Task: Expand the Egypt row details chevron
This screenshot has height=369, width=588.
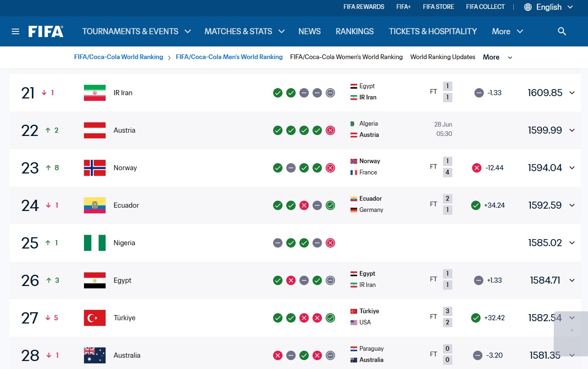Action: [572, 280]
